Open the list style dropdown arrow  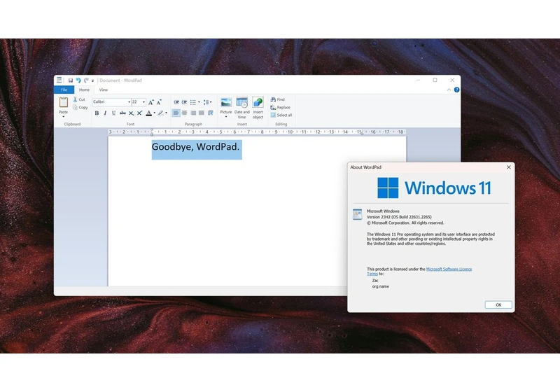[x=199, y=102]
